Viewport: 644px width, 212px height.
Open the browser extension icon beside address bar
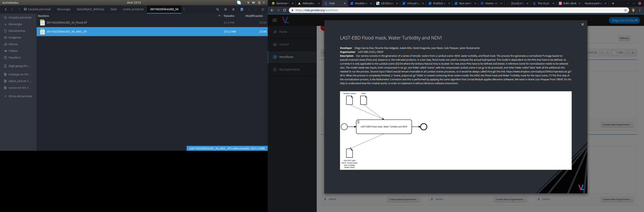633,10
